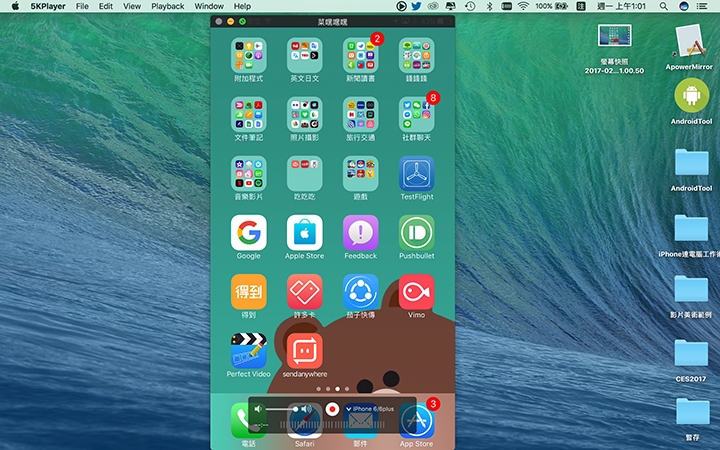
Task: Mute using the low-volume speaker icon
Action: tap(259, 409)
